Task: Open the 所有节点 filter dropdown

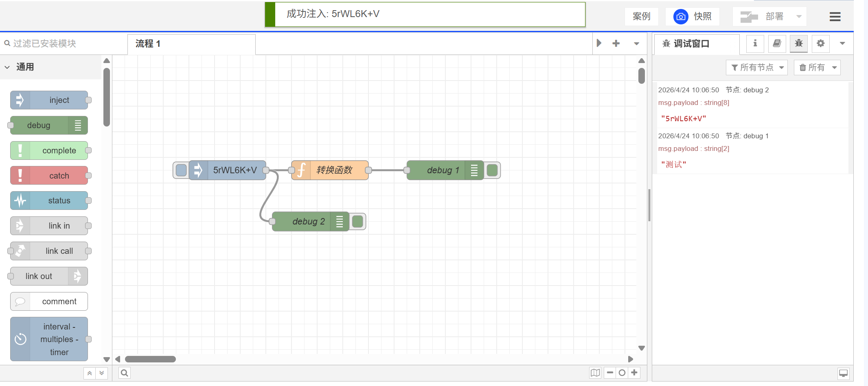Action: pyautogui.click(x=757, y=68)
